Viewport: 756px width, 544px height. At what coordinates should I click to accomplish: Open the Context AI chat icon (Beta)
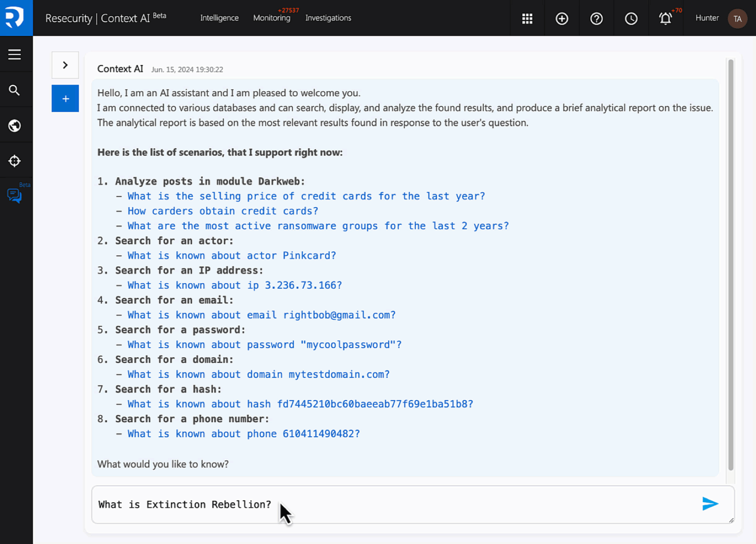click(14, 196)
